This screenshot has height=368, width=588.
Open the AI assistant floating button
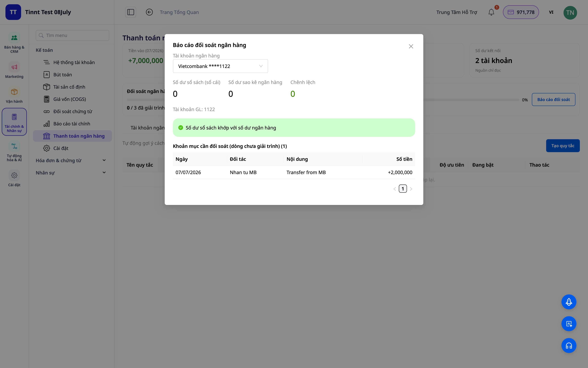(x=569, y=324)
